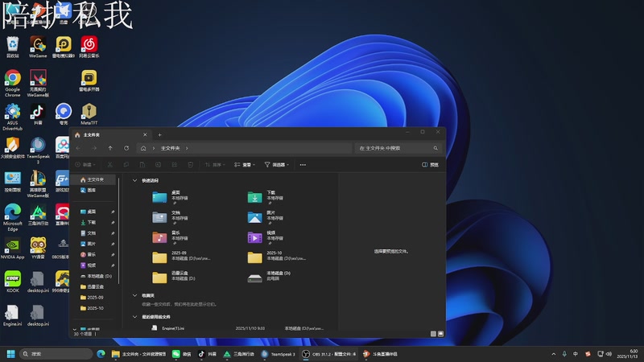Click the search magnifier in Explorer search box
644x362 pixels.
436,148
